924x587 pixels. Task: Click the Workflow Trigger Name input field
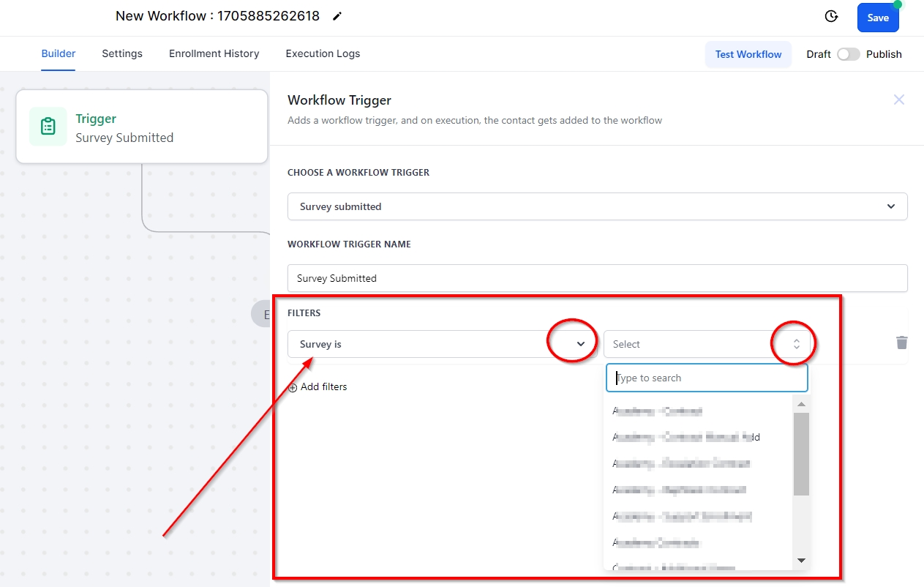[597, 278]
